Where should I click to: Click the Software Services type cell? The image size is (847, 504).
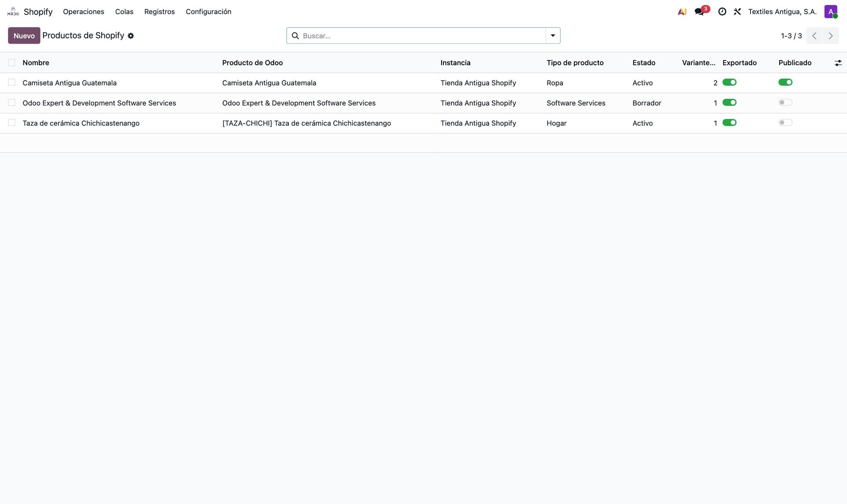tap(576, 103)
